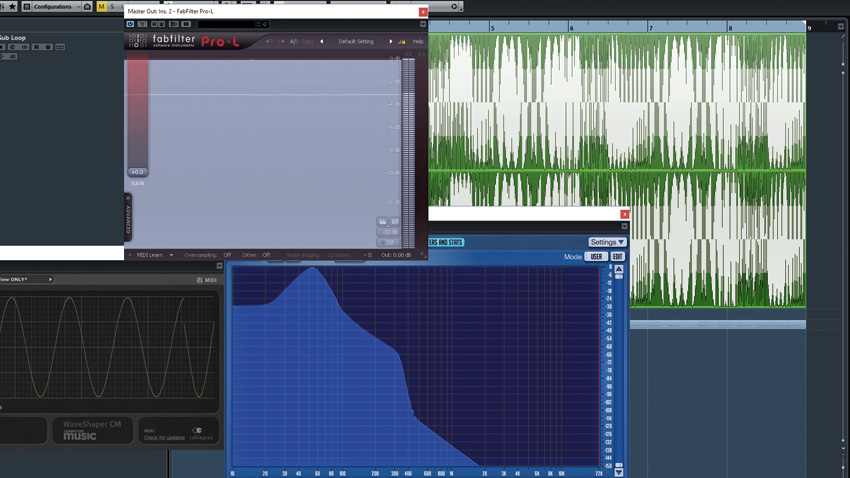Image resolution: width=850 pixels, height=478 pixels.
Task: Open the Oversampling Off selector
Action: pyautogui.click(x=227, y=255)
